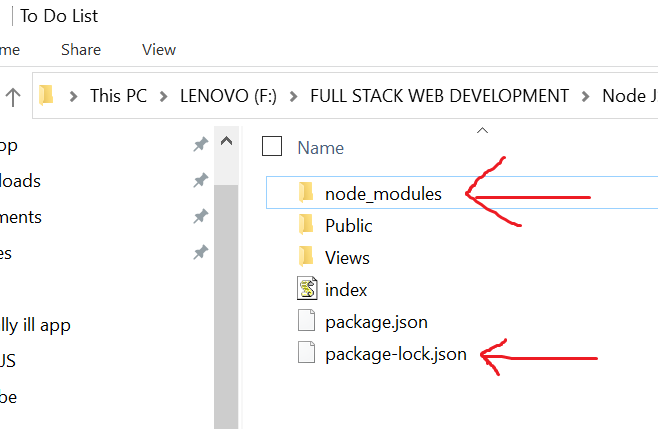This screenshot has height=429, width=658.
Task: Select the Public folder name
Action: point(349,226)
